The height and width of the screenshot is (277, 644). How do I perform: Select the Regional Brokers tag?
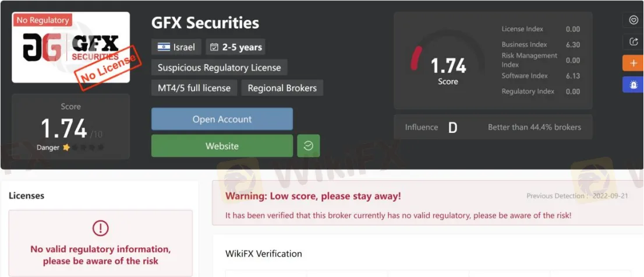pyautogui.click(x=282, y=88)
